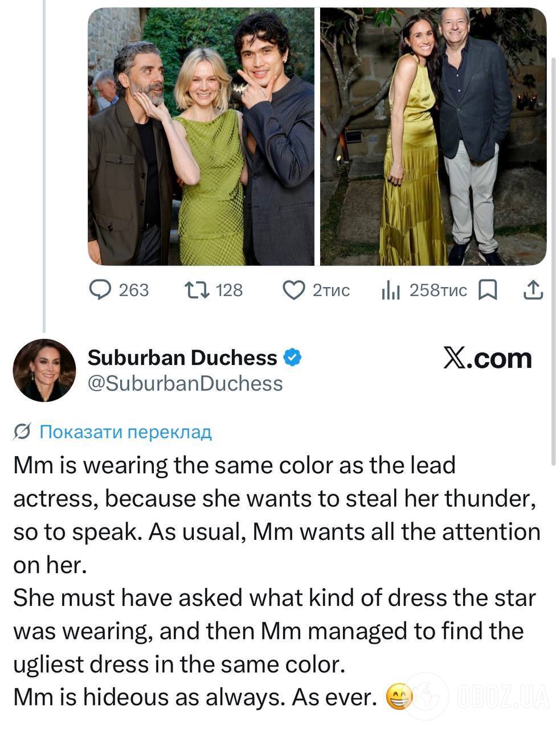Open left photo of three people
The image size is (560, 729).
coord(201,137)
